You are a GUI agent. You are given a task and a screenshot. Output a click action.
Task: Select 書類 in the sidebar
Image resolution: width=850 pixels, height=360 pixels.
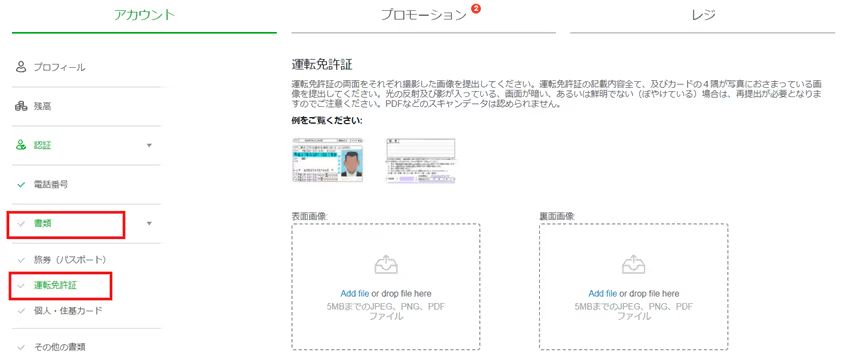coord(42,223)
